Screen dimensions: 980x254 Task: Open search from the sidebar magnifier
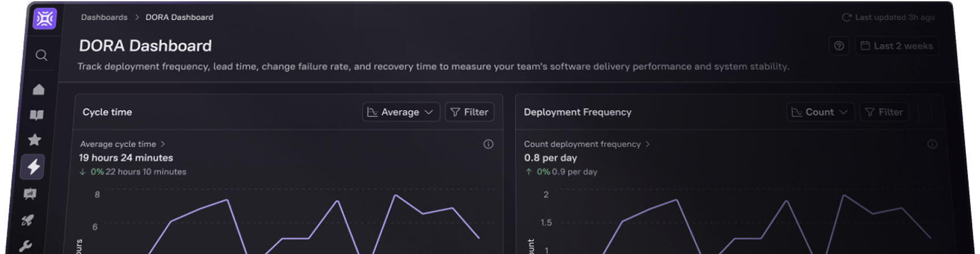[x=42, y=55]
